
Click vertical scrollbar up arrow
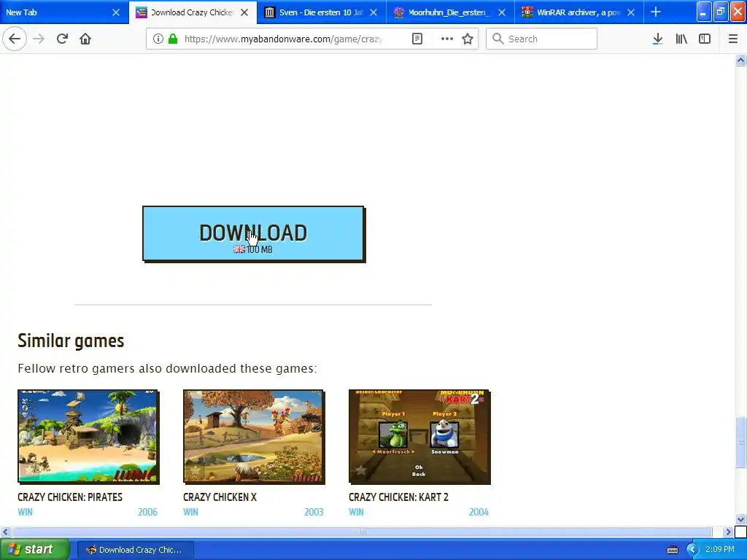click(x=740, y=60)
